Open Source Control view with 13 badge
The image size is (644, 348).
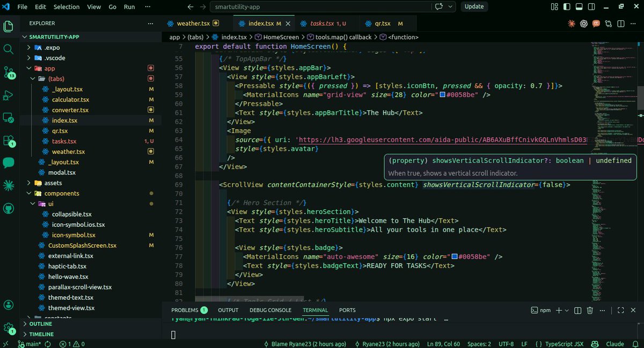pos(9,72)
